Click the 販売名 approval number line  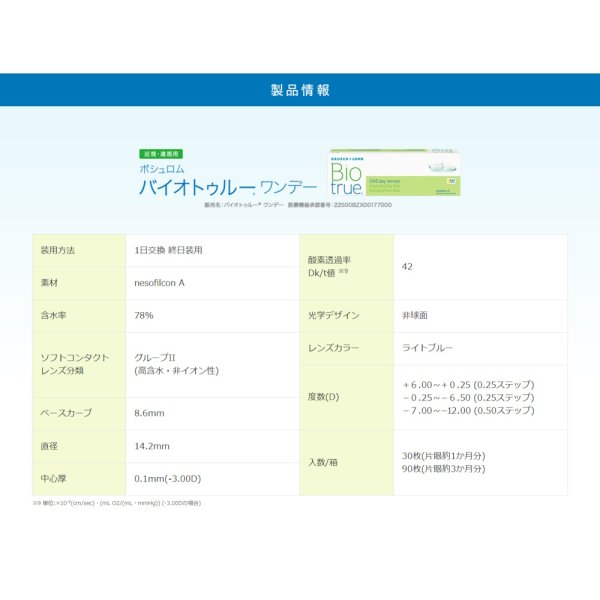(x=298, y=205)
